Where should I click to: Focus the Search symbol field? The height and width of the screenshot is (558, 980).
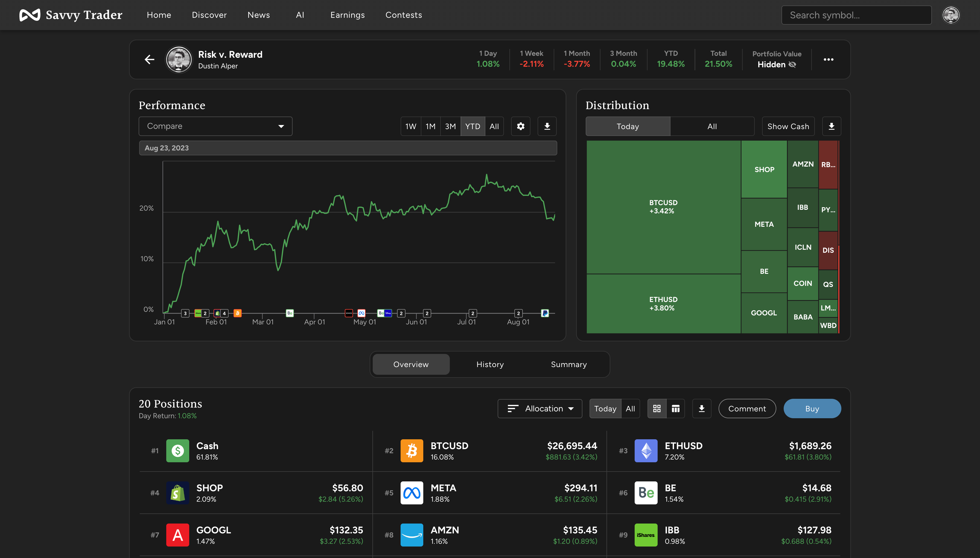coord(856,15)
